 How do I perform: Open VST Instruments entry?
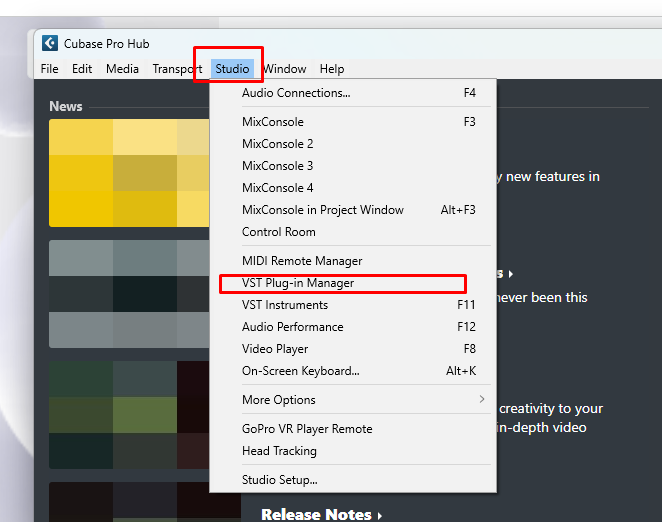(x=353, y=305)
